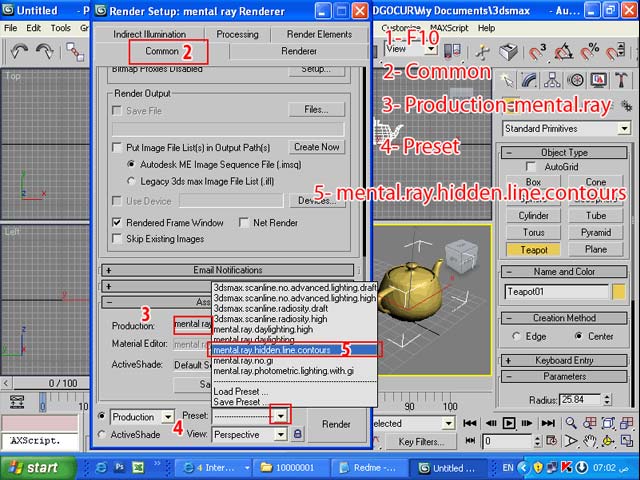Click the Zoom All viewport control
The width and height of the screenshot is (640, 480).
coord(589,423)
